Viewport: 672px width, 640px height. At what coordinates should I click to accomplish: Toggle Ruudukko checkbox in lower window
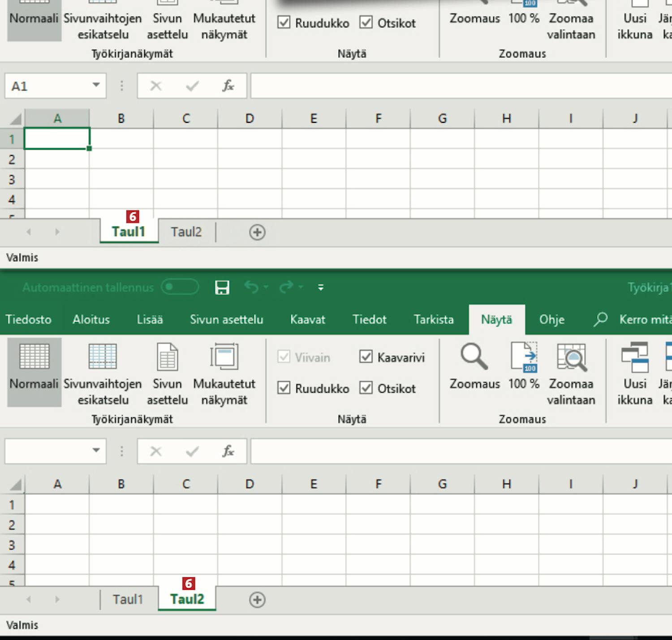[284, 388]
